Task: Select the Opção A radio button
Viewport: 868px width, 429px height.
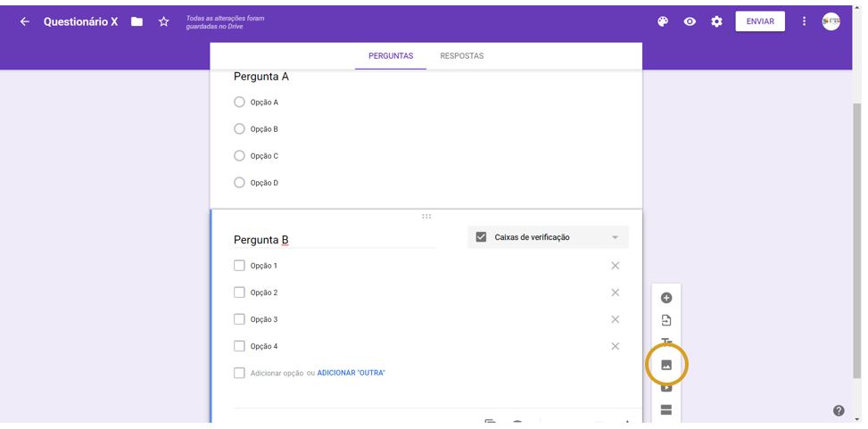Action: (x=239, y=103)
